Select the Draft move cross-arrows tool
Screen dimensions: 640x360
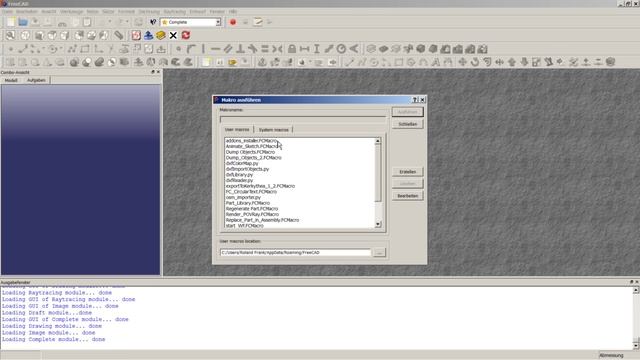462,62
